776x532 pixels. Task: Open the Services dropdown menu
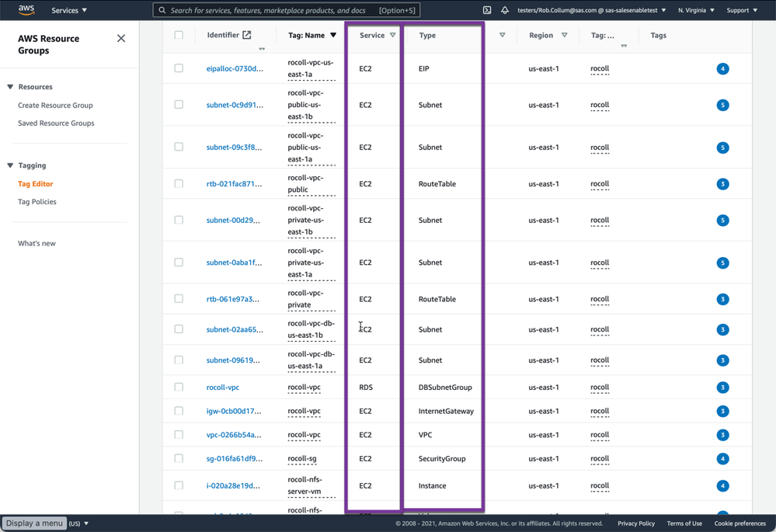click(x=69, y=10)
